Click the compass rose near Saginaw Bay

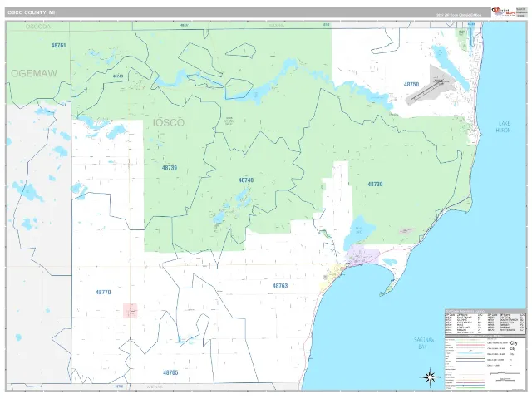coord(431,377)
